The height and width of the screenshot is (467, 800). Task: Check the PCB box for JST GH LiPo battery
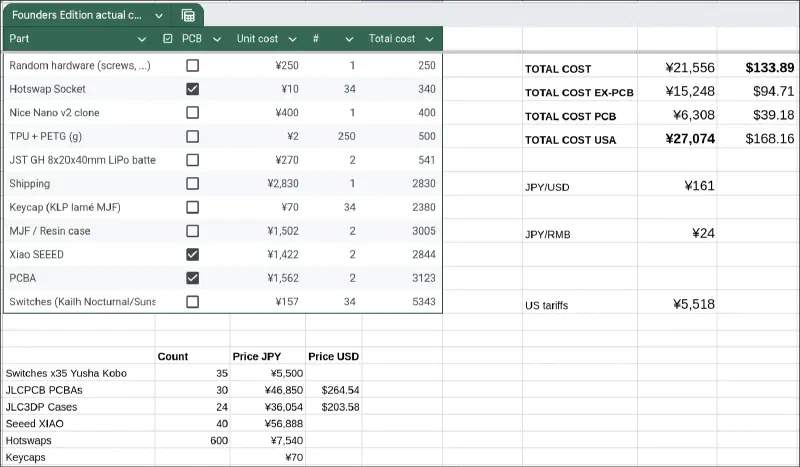(x=192, y=160)
